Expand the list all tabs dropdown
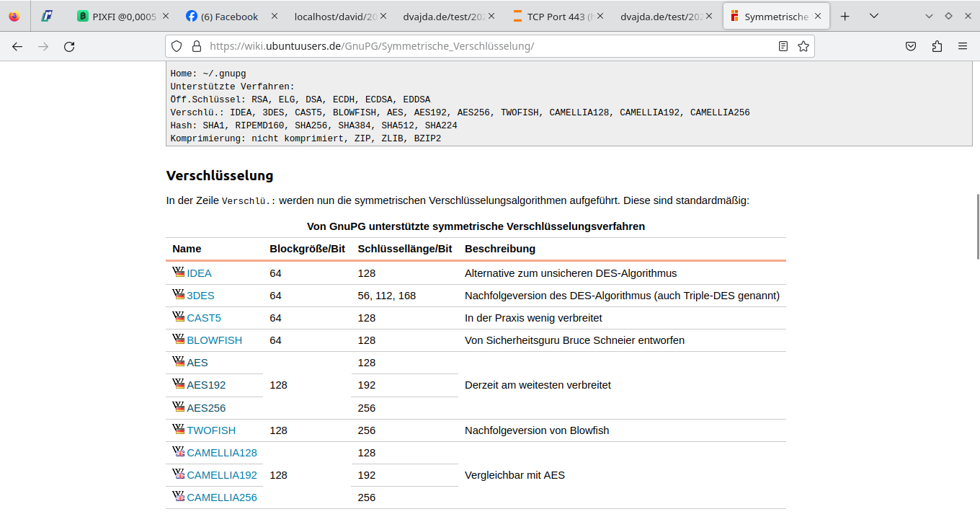This screenshot has width=980, height=522. 874,16
